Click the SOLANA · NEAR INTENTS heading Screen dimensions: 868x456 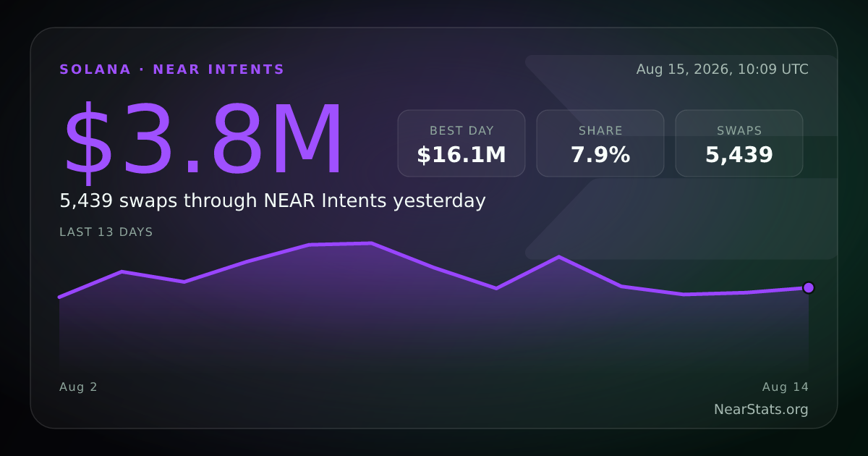172,69
